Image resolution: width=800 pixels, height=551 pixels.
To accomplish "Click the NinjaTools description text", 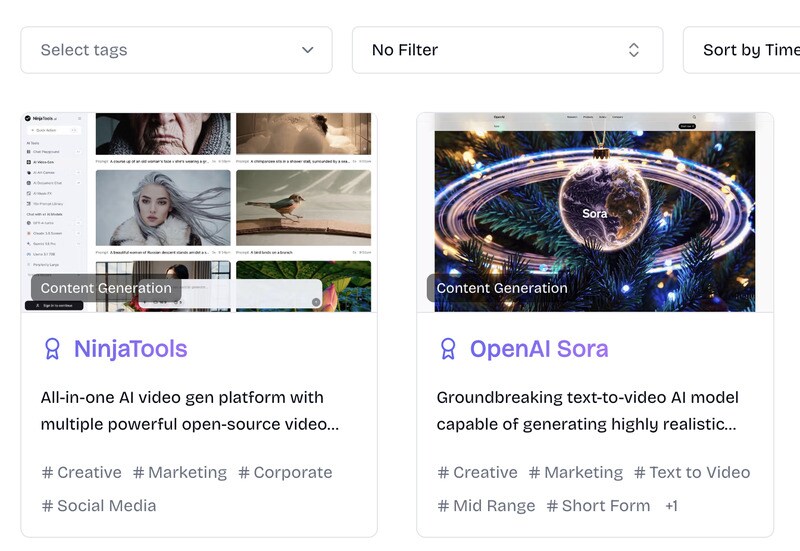I will pyautogui.click(x=190, y=411).
